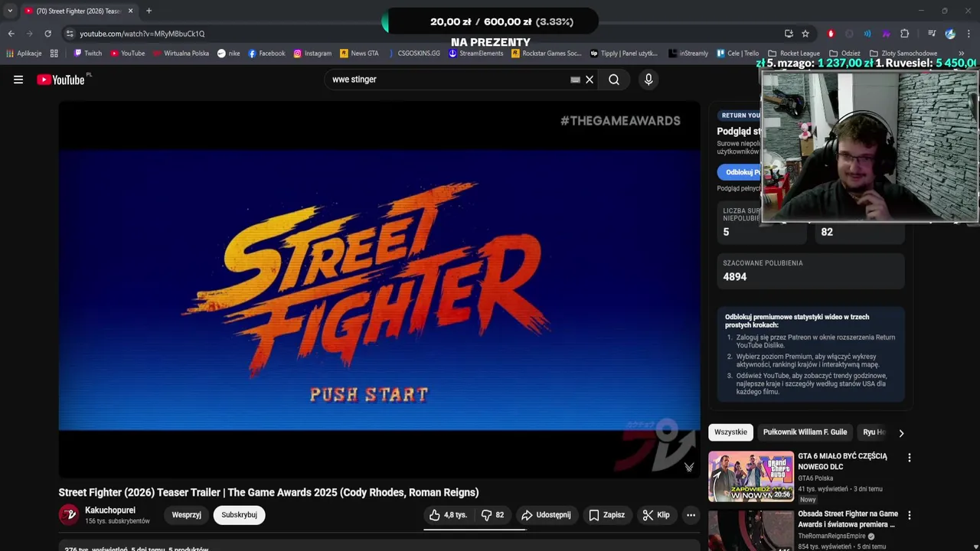Open the inStreamly bookmark
This screenshot has width=980, height=551.
[x=688, y=54]
